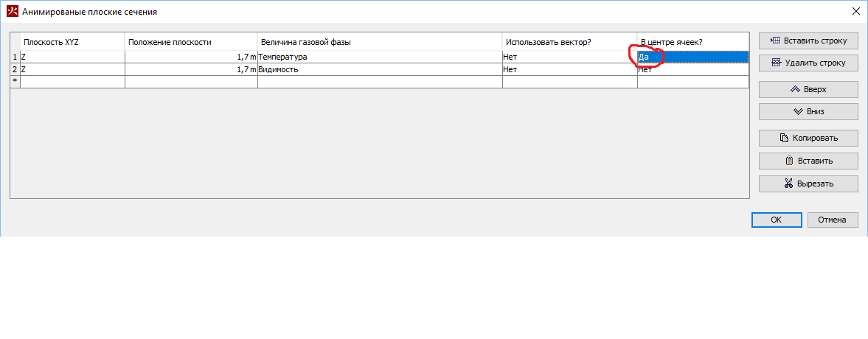Select row 1 'Использовать вектор?' Нет cell
Image resolution: width=868 pixels, height=339 pixels.
[x=569, y=57]
